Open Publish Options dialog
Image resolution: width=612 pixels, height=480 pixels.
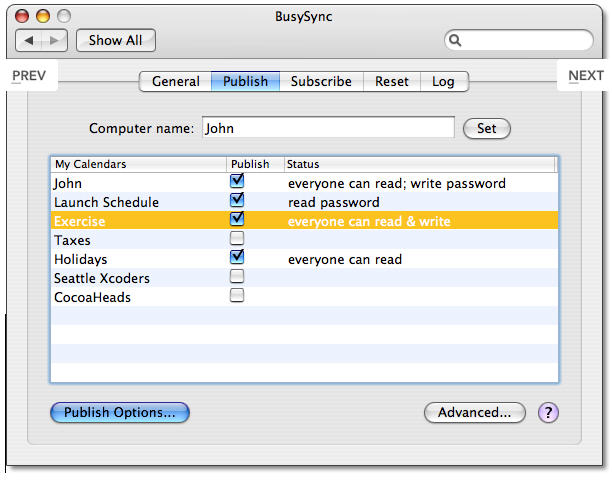[120, 412]
